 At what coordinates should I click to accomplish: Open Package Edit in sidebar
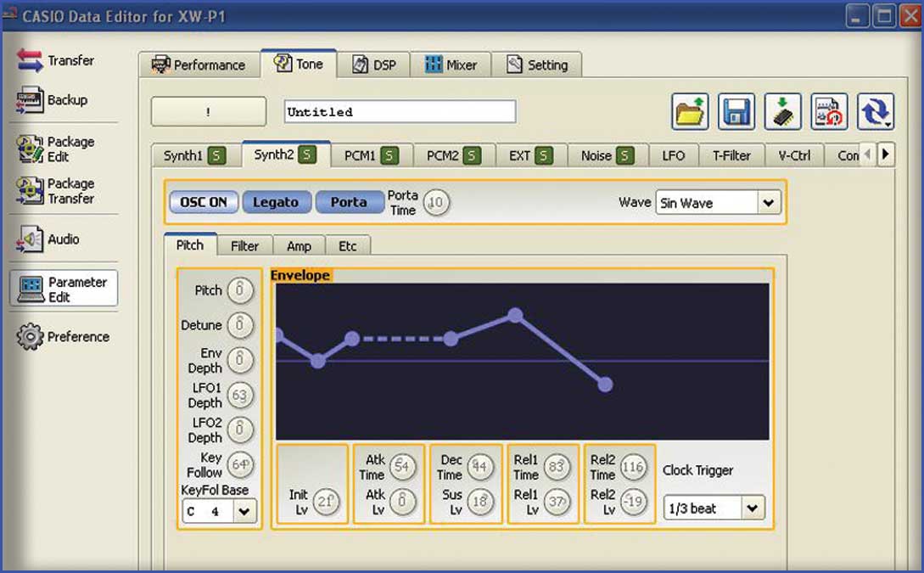[x=56, y=149]
